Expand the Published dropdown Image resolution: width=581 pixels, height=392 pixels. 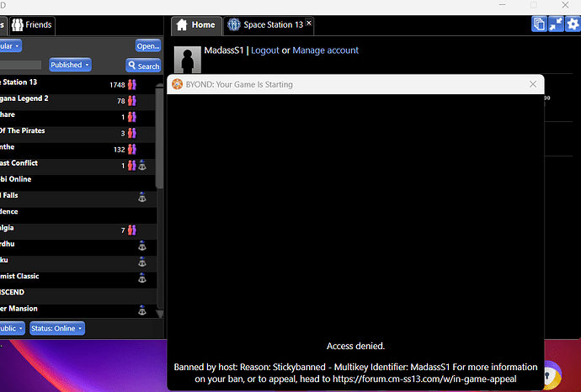(70, 65)
